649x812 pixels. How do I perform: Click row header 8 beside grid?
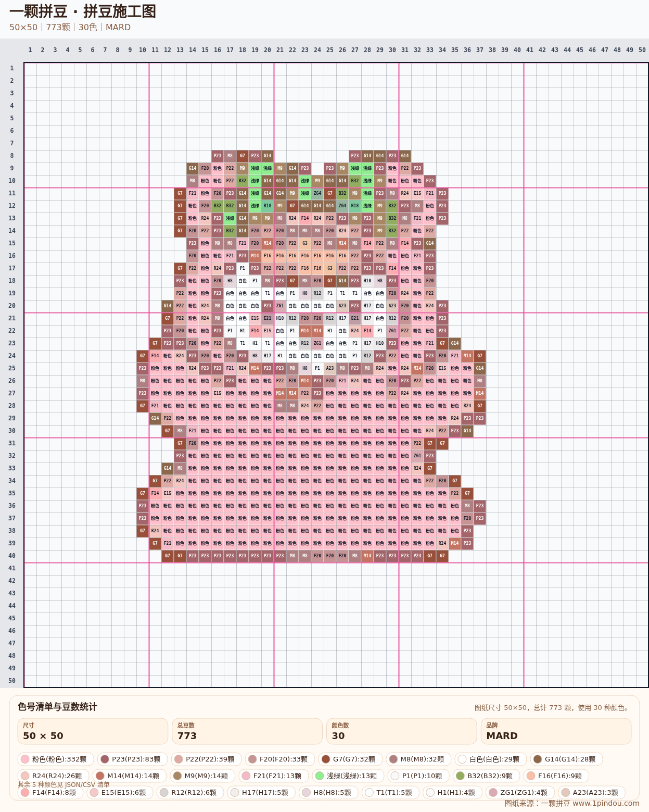[x=11, y=156]
